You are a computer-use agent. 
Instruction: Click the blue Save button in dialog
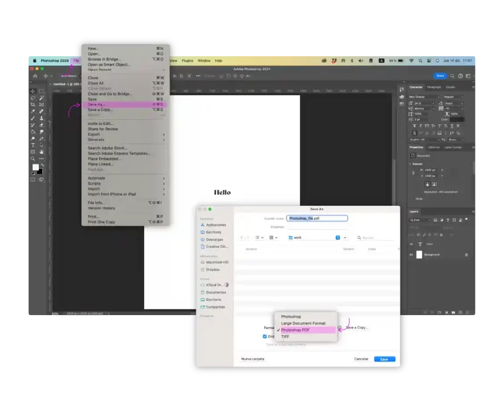coord(384,359)
